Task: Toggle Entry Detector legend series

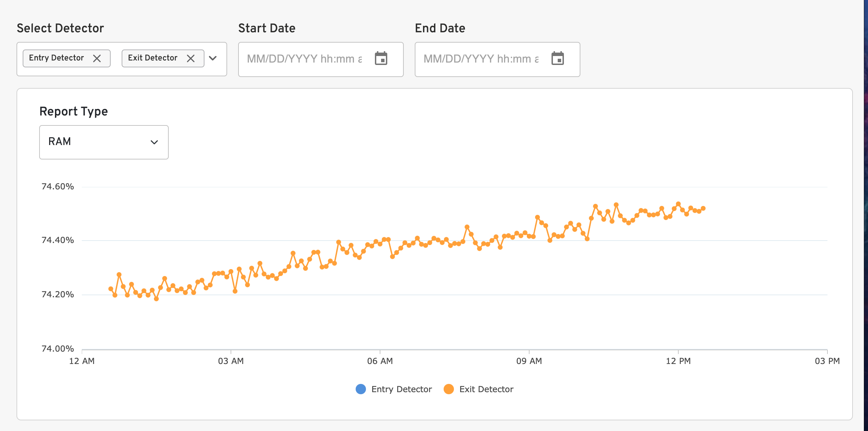Action: point(401,389)
